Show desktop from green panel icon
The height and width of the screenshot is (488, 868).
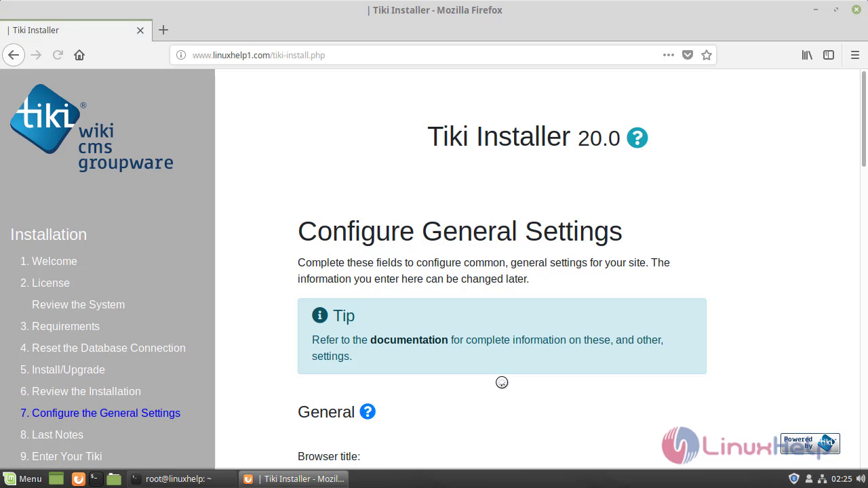click(x=56, y=479)
